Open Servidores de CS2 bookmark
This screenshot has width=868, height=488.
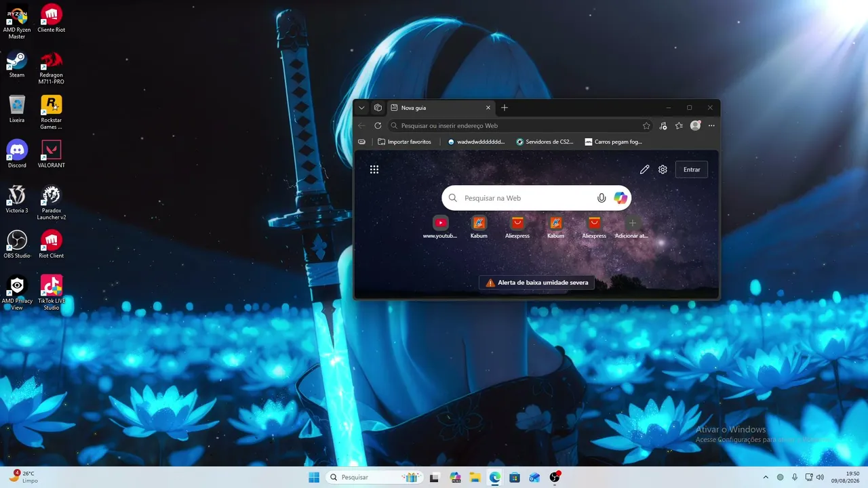click(545, 142)
